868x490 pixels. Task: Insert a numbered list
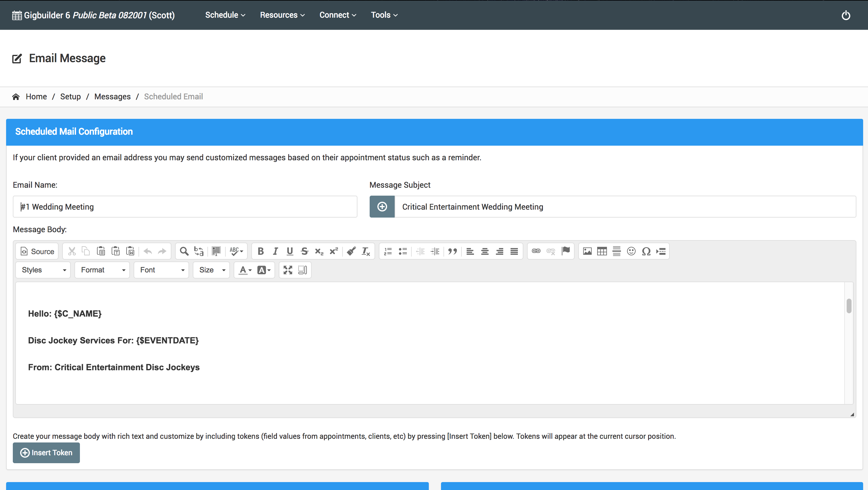388,251
